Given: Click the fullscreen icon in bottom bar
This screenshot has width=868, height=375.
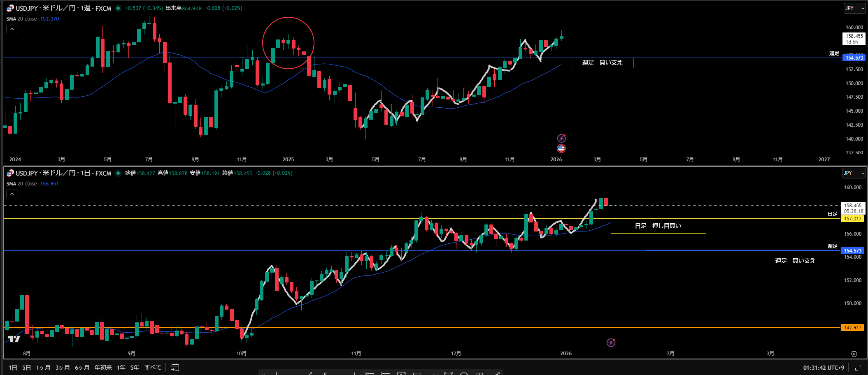Looking at the screenshot, I should pyautogui.click(x=858, y=368).
